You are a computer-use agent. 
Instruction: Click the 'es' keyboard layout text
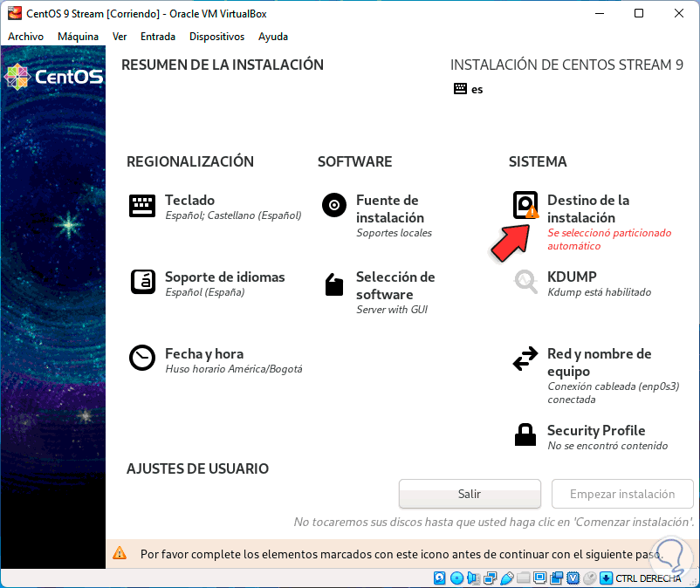477,89
